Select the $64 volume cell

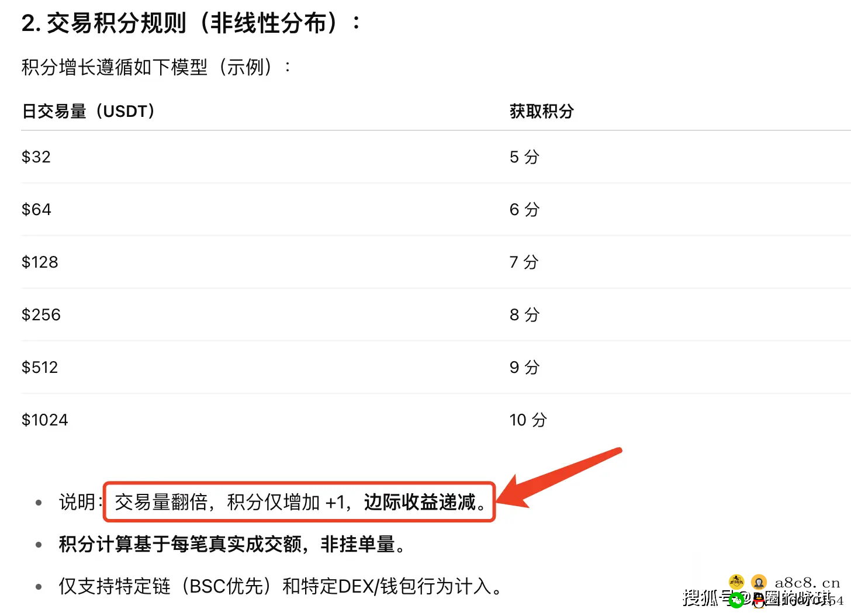tap(36, 209)
